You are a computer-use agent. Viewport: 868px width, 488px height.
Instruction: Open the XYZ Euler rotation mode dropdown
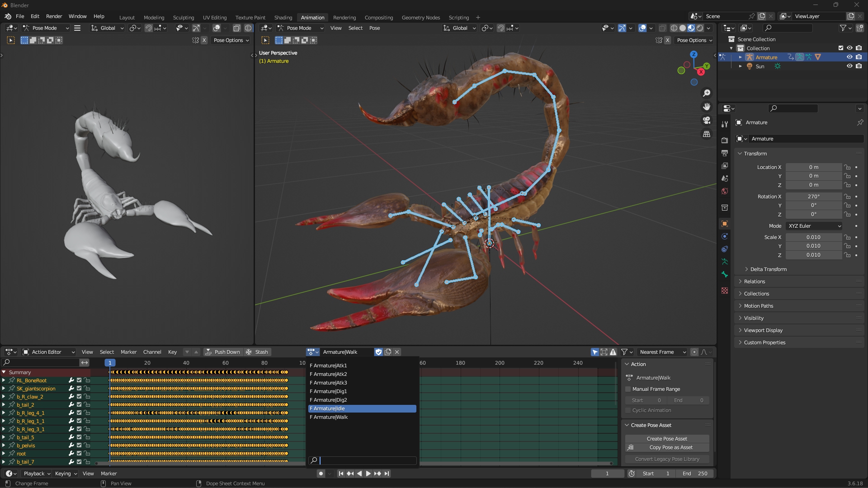(814, 226)
